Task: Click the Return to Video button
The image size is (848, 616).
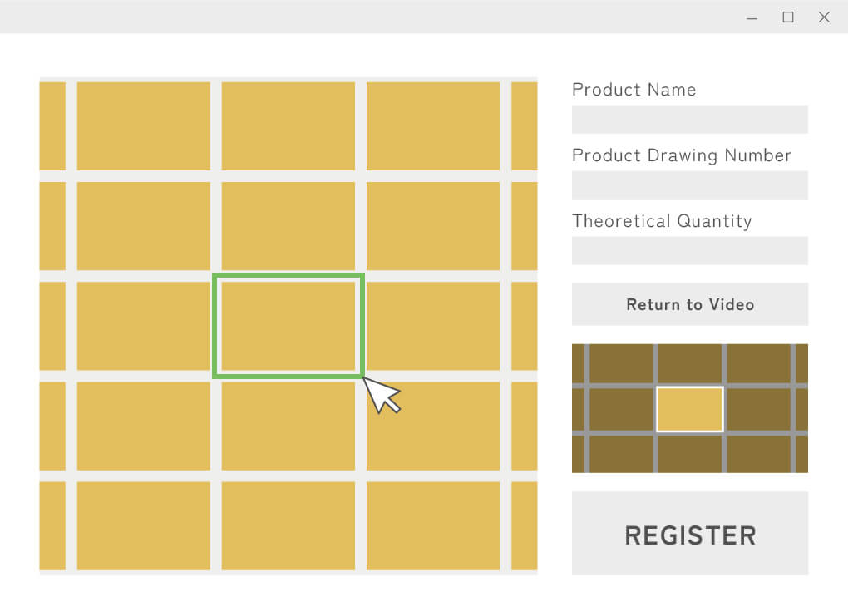Action: point(690,304)
